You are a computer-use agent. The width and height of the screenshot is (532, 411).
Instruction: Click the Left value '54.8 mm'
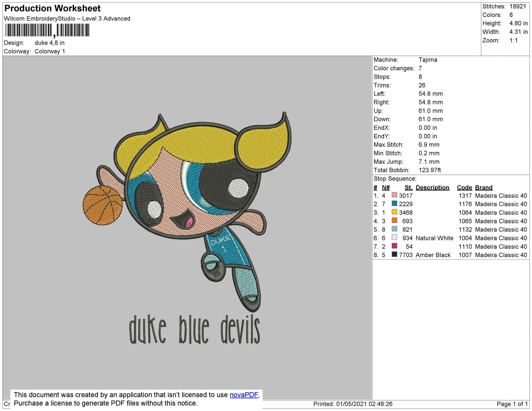[431, 94]
